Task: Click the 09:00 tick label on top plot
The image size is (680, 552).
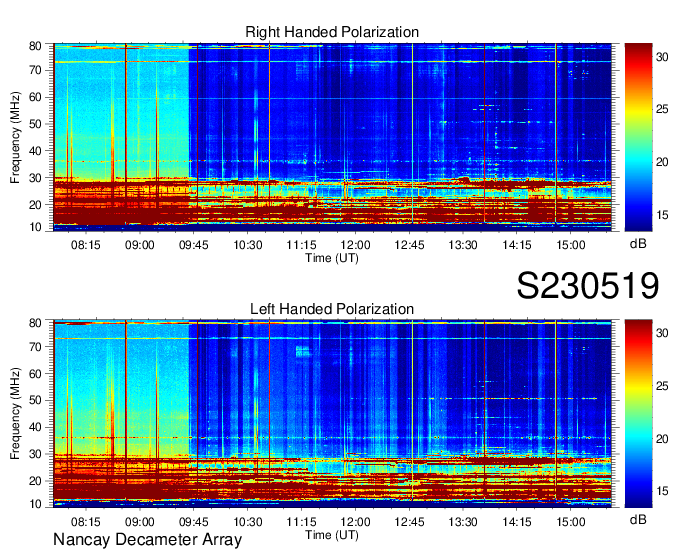Action: tap(140, 245)
